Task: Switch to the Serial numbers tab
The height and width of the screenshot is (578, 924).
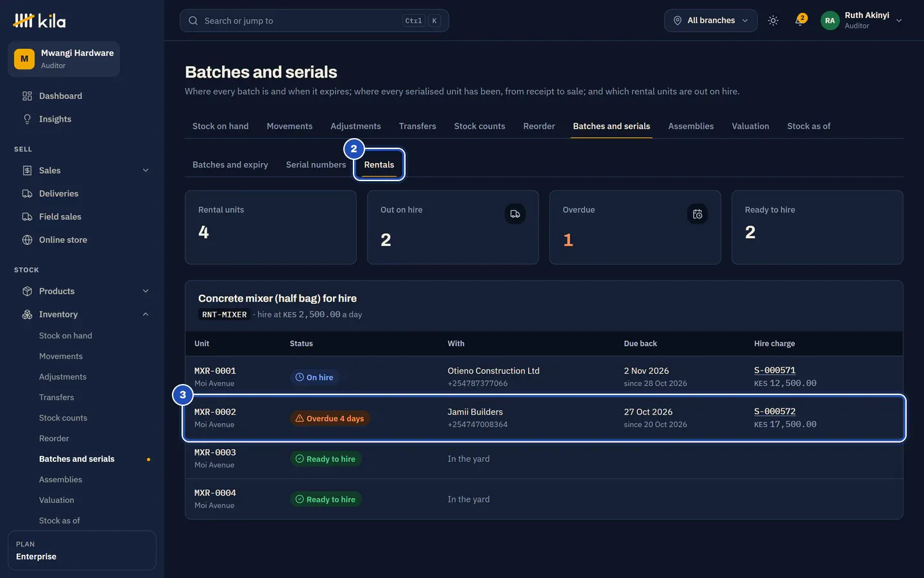Action: [316, 164]
